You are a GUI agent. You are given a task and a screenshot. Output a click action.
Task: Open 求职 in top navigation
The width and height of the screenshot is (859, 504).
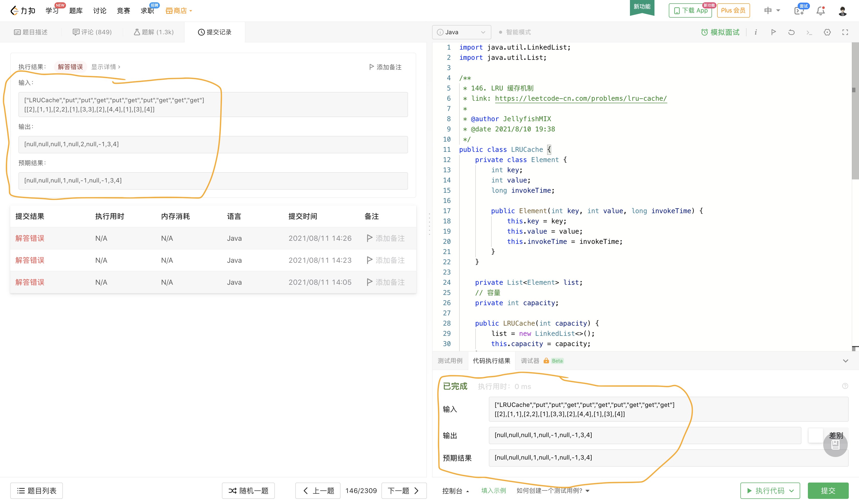click(147, 11)
